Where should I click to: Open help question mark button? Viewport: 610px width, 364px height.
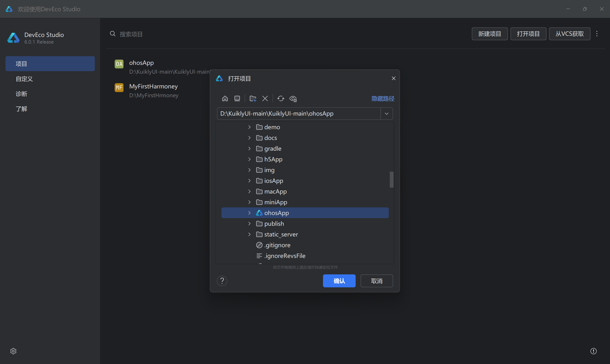click(222, 281)
